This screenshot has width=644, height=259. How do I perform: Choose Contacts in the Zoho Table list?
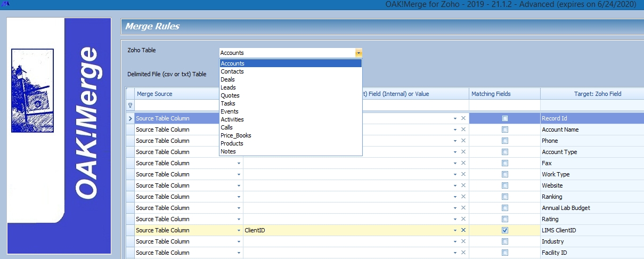coord(291,71)
